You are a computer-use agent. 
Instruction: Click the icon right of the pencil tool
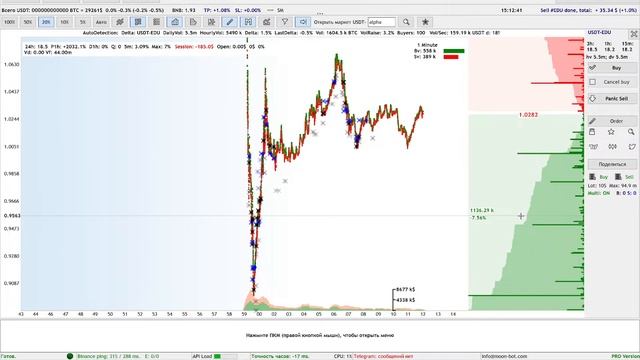[x=248, y=22]
